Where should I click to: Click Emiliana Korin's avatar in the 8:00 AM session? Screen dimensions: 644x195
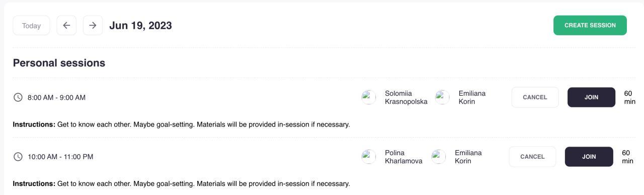point(442,97)
